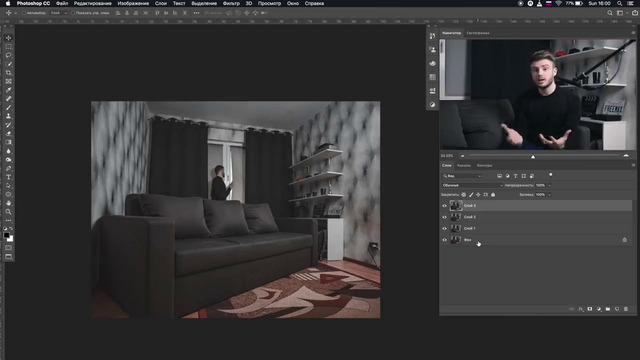Open the Фильтр menu
The width and height of the screenshot is (640, 360).
[231, 3]
